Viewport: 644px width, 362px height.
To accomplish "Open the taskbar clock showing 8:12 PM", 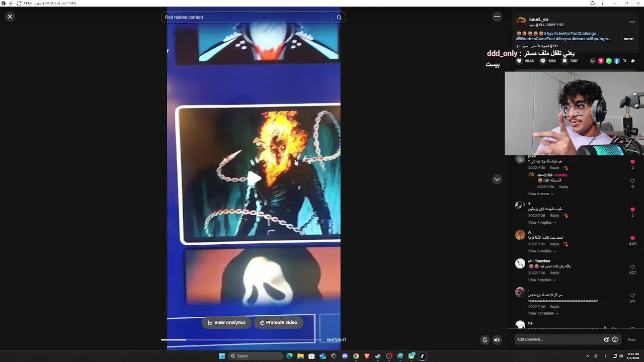I will tap(633, 356).
